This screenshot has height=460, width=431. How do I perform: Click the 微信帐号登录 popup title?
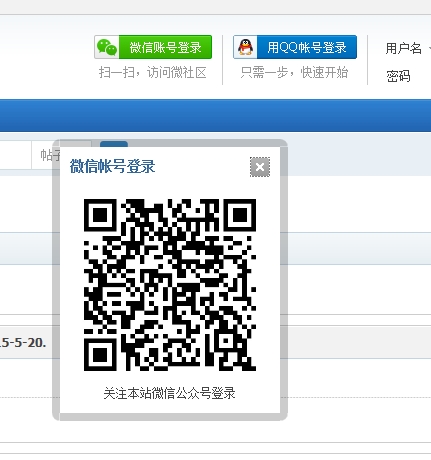tap(112, 166)
